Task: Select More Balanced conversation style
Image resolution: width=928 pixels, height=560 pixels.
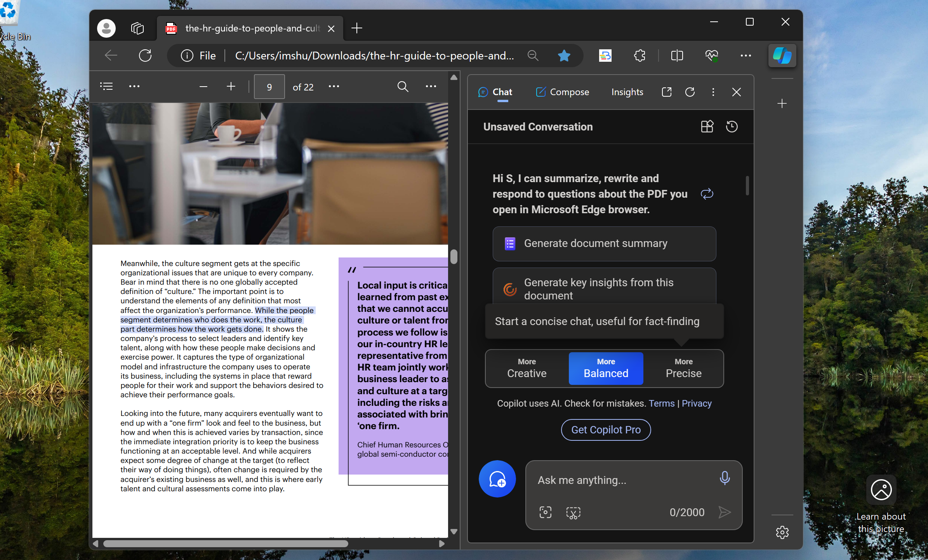Action: (x=606, y=368)
